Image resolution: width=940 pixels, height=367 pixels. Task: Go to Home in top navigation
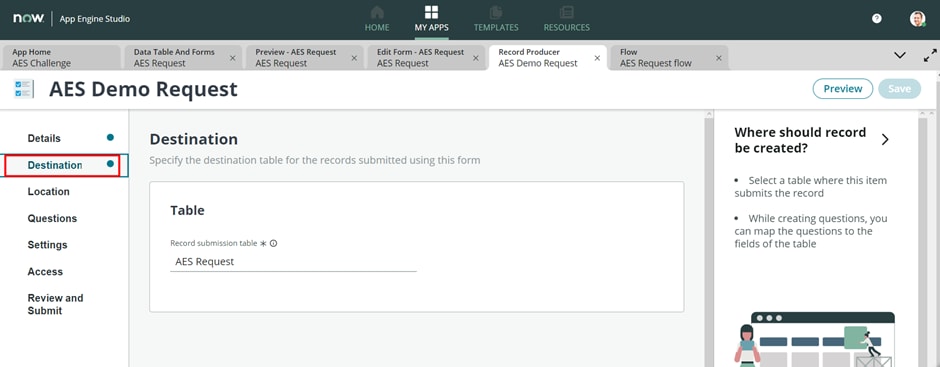377,19
